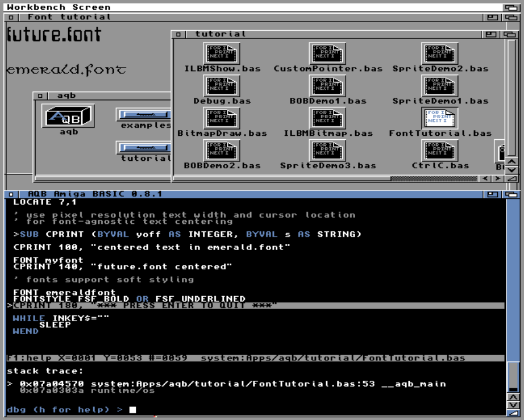This screenshot has width=524, height=420.
Task: Select the BOBDemo2.bas icon
Action: pyautogui.click(x=221, y=151)
